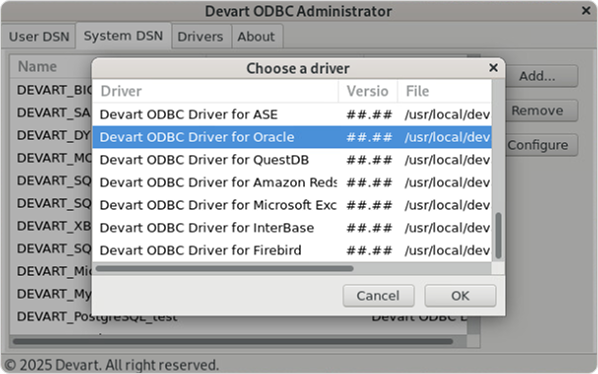Open the Drivers tab
The image size is (598, 374).
200,37
